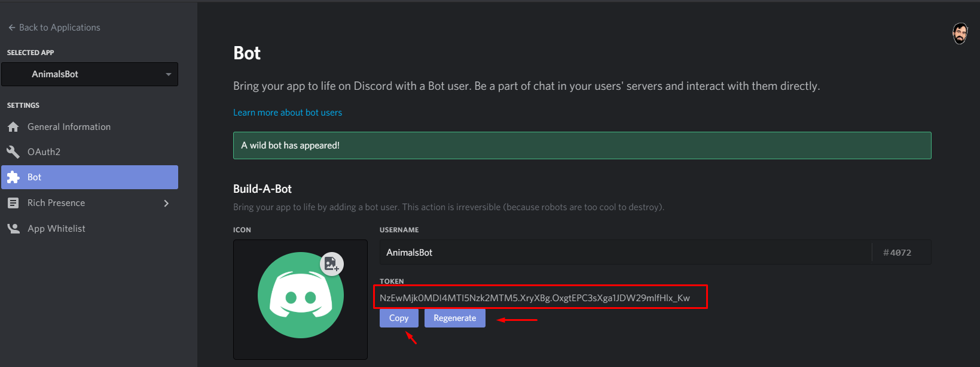Click the Bot puzzle piece icon
The image size is (980, 367).
(13, 177)
